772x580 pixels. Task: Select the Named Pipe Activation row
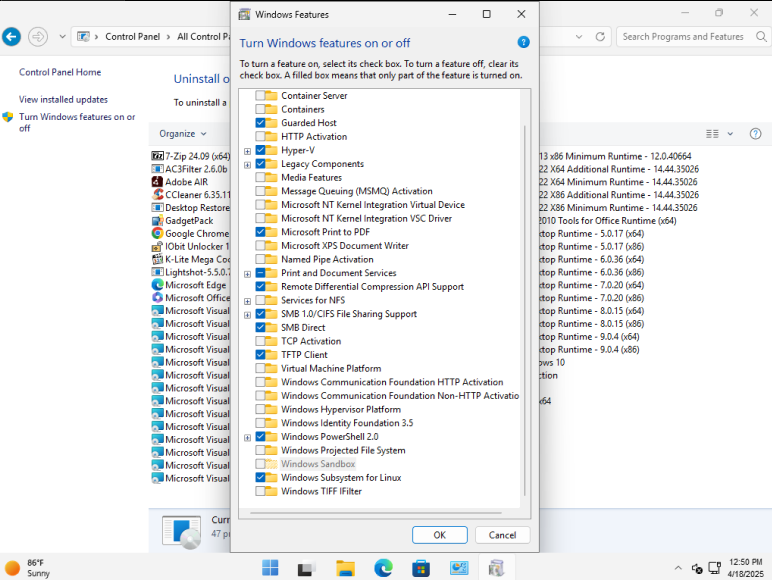point(327,259)
